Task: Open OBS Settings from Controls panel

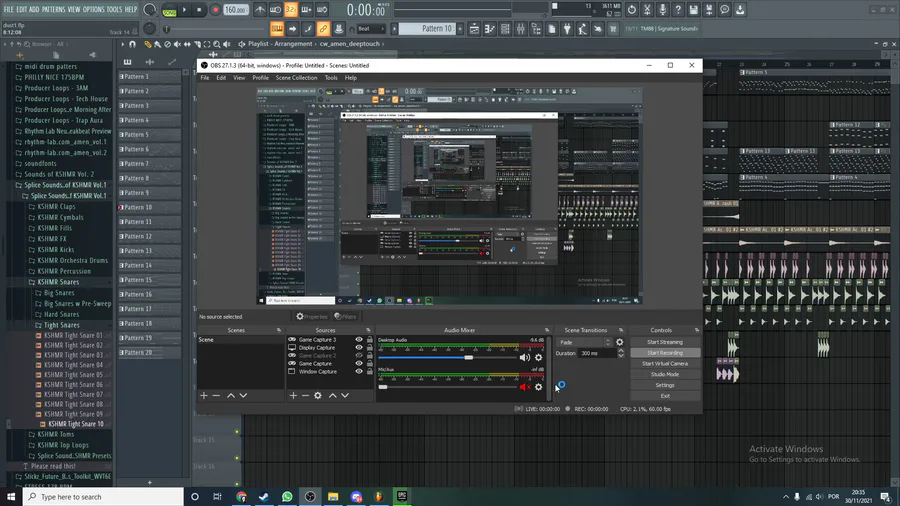Action: click(665, 386)
